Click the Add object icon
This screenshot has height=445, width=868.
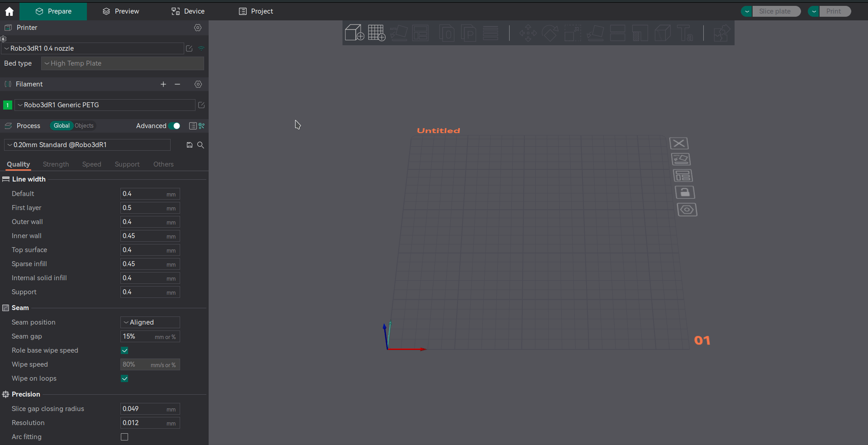354,33
